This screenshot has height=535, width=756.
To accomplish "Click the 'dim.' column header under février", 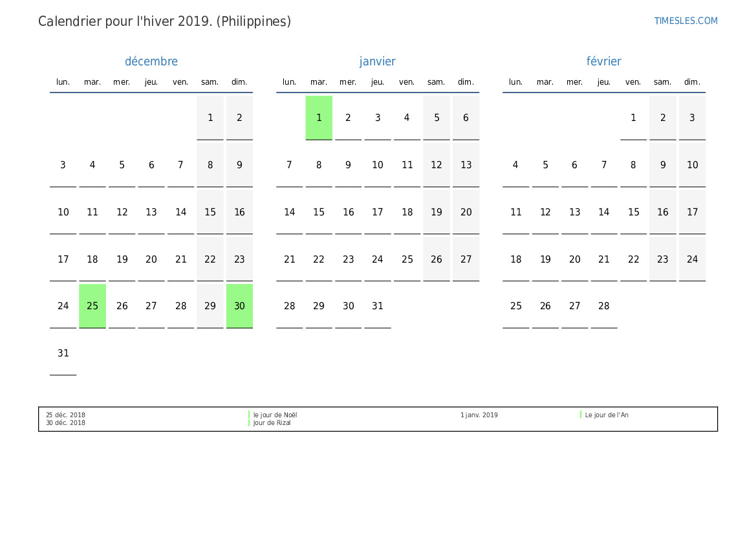I will click(692, 82).
